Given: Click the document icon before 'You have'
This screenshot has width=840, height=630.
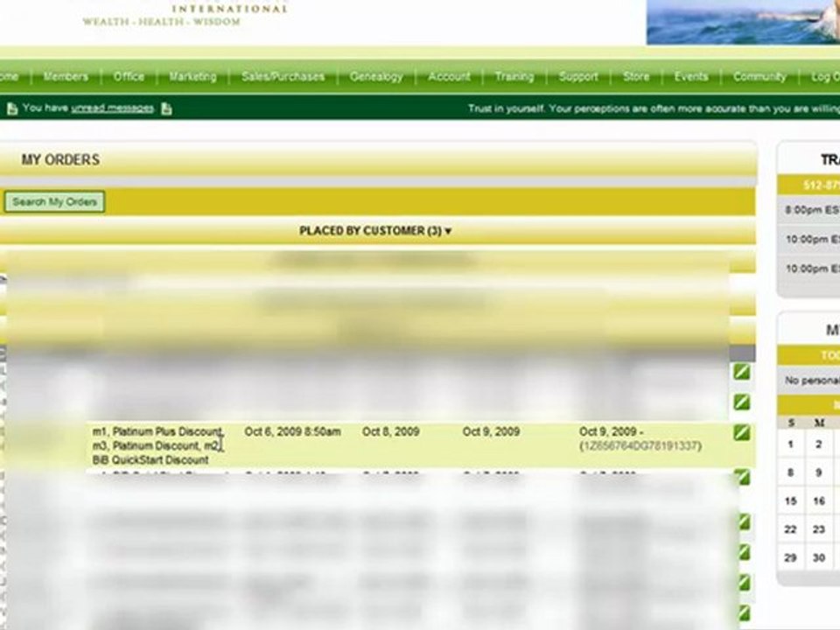Looking at the screenshot, I should (x=11, y=108).
